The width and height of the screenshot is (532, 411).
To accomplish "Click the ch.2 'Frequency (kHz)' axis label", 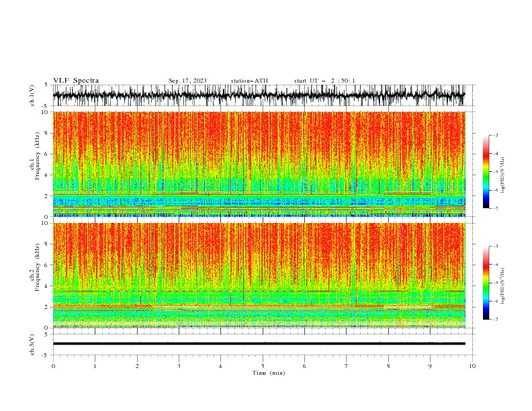I will [x=38, y=267].
